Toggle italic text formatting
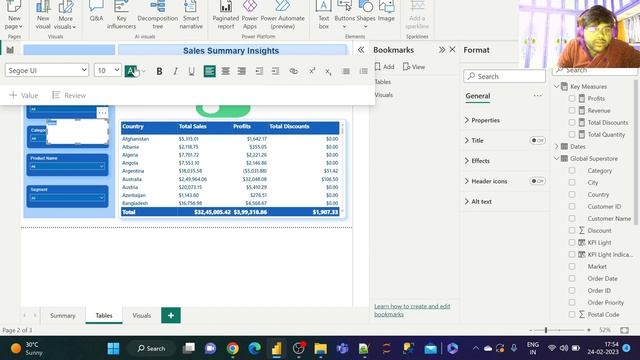The image size is (640, 360). pos(176,71)
